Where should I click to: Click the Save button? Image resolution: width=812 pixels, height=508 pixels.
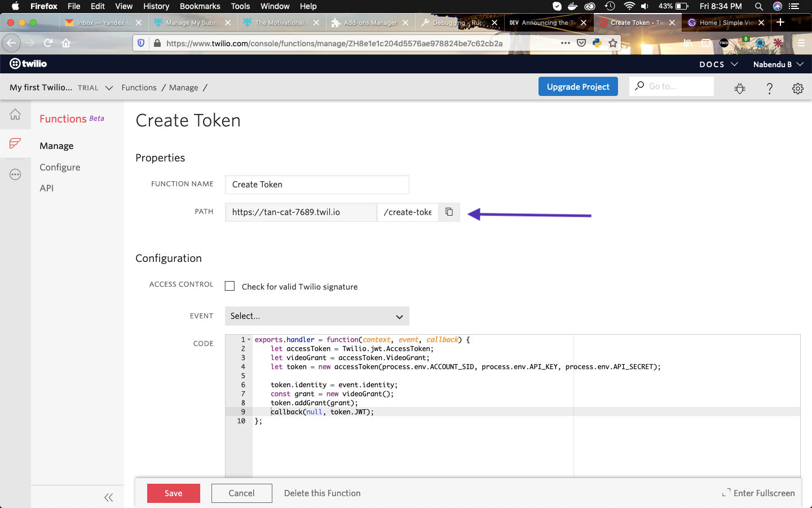[174, 493]
